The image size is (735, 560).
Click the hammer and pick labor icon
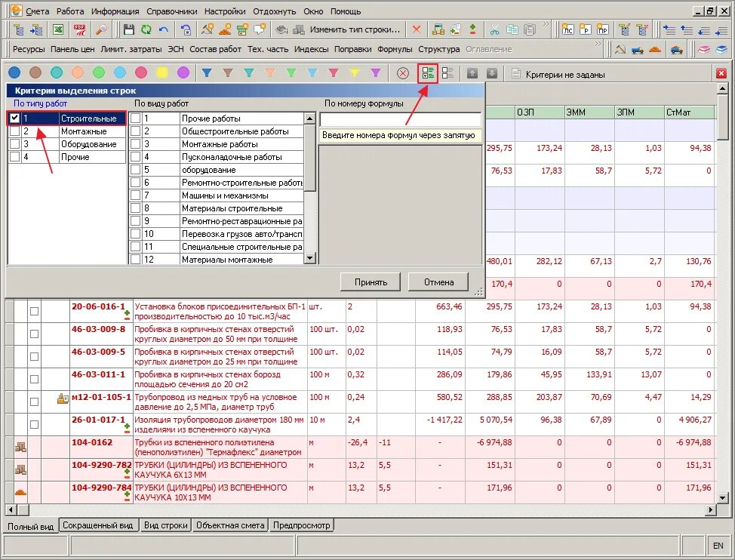[620, 49]
